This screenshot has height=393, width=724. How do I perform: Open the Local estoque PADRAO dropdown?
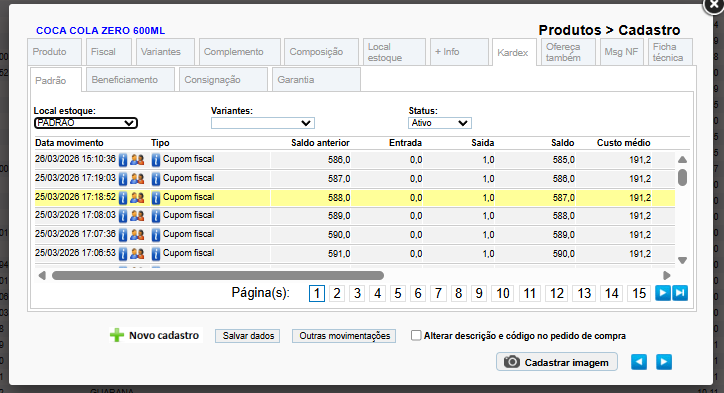(x=86, y=123)
